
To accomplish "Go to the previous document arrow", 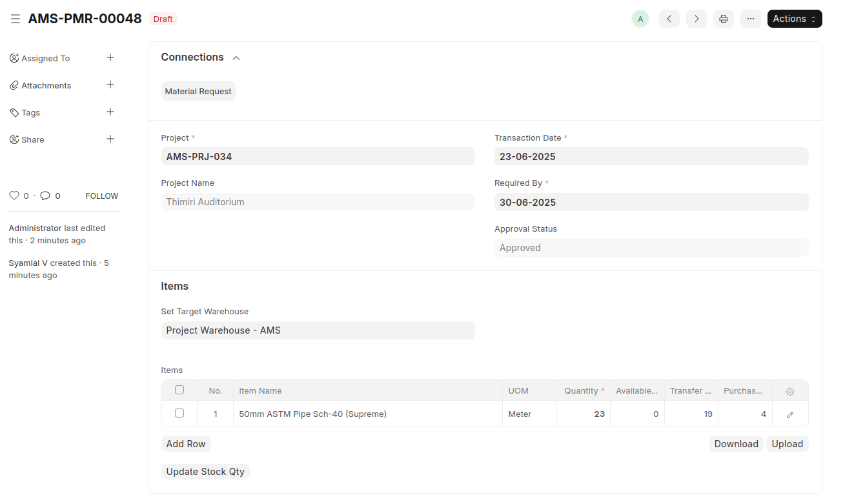I will coord(669,19).
